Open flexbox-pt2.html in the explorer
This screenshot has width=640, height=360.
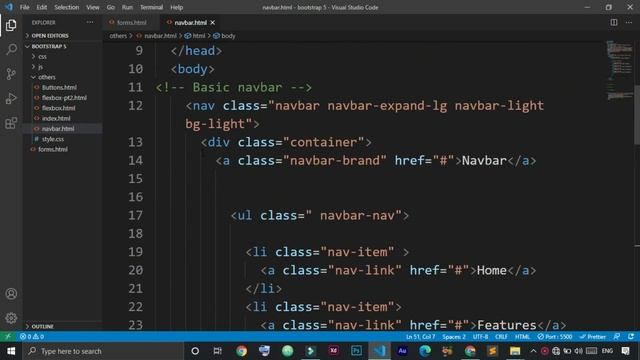(x=64, y=98)
